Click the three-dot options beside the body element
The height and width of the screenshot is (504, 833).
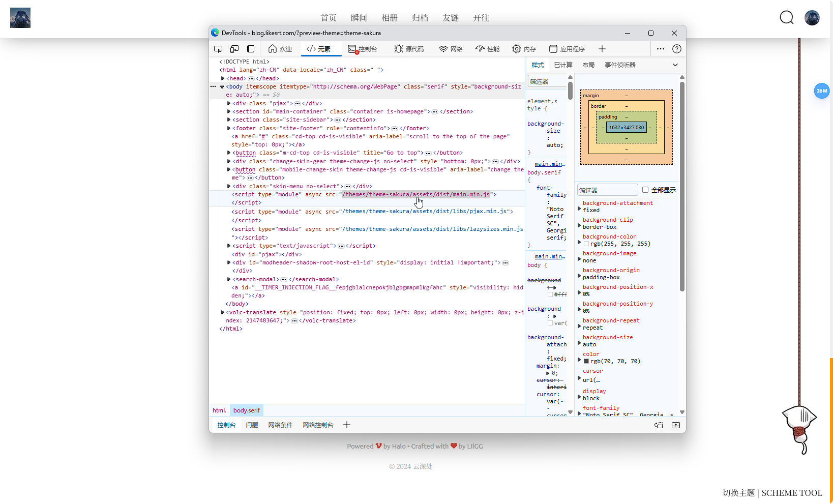(213, 86)
